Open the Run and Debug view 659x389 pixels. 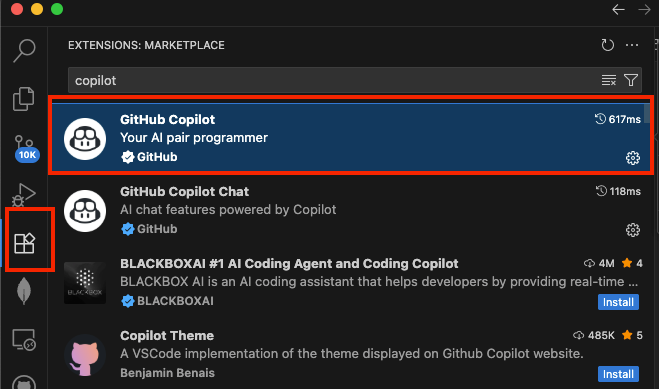tap(24, 195)
